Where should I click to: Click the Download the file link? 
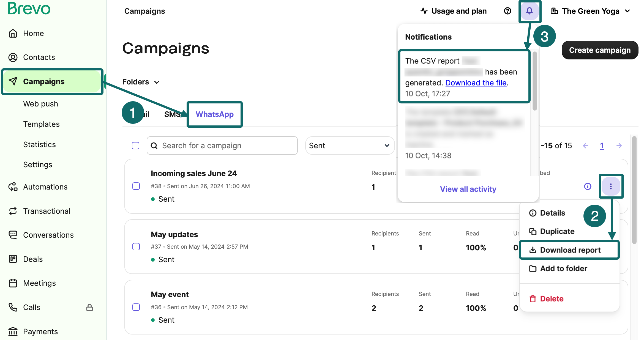(x=476, y=83)
